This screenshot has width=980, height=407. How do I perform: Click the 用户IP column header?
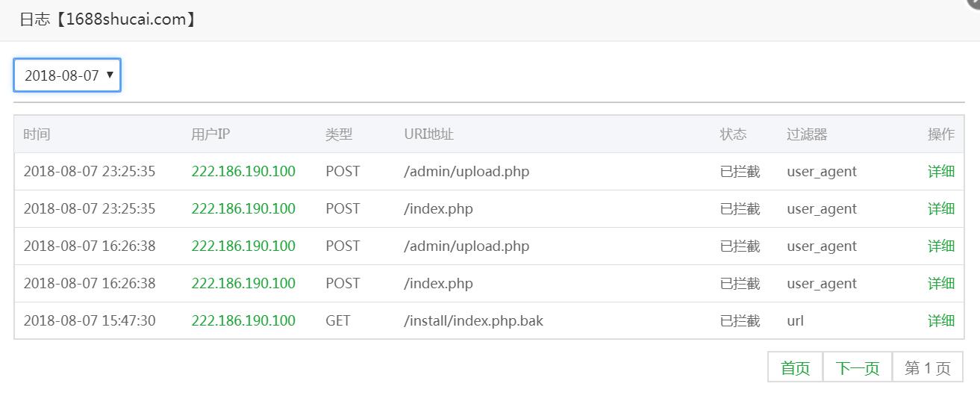pyautogui.click(x=210, y=134)
